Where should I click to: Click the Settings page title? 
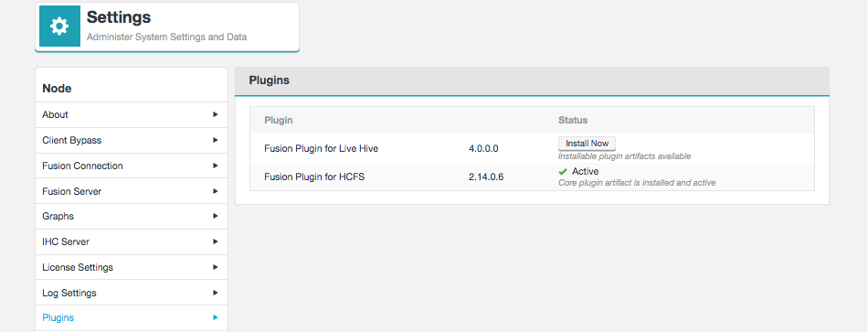pos(119,17)
